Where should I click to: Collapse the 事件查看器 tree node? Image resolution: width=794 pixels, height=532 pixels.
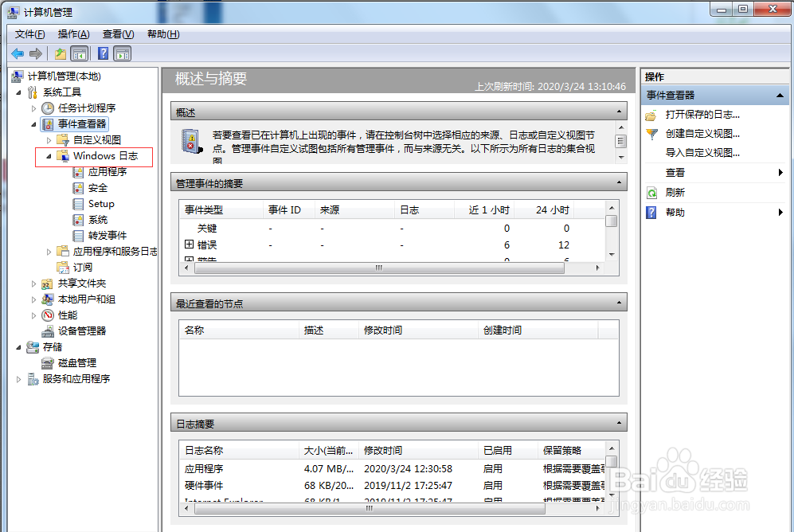coord(34,124)
